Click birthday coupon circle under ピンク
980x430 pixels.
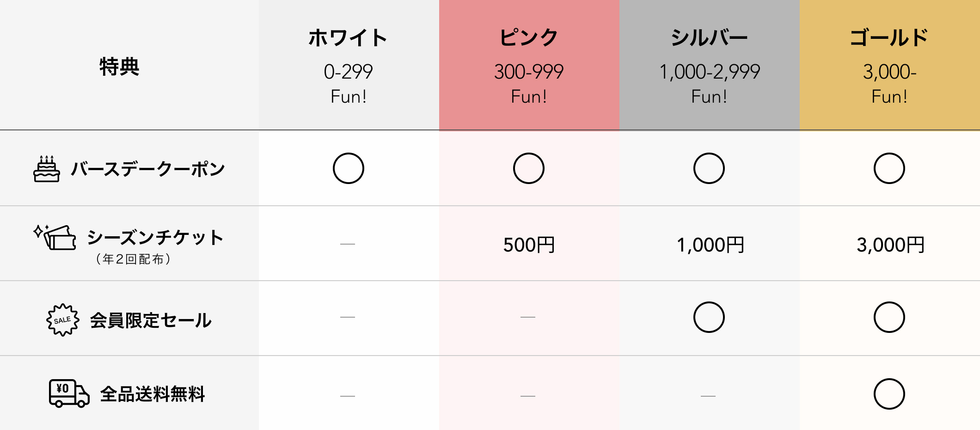pos(528,168)
